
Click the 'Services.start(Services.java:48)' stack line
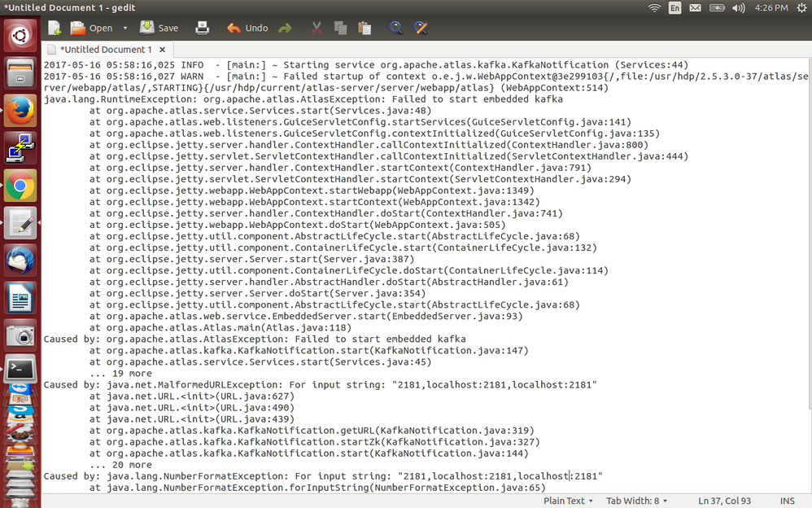click(x=260, y=111)
